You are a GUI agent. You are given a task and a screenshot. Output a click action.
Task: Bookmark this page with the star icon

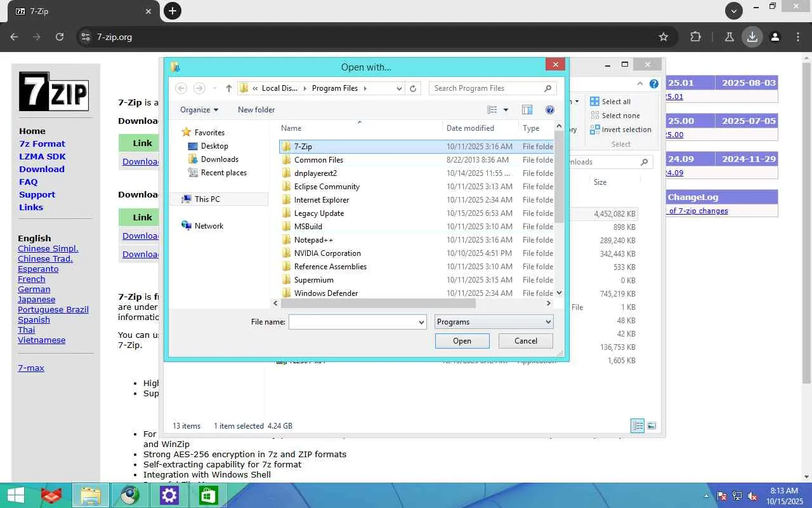[664, 37]
